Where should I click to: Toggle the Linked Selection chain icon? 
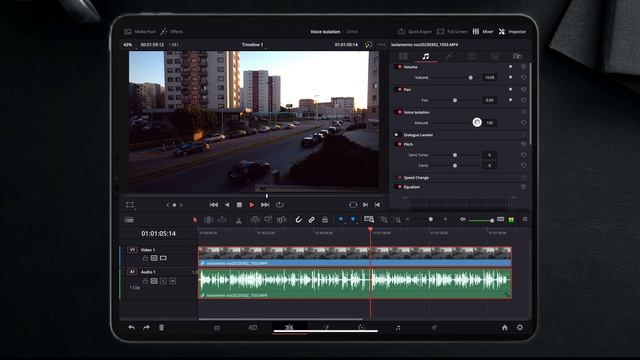[311, 220]
